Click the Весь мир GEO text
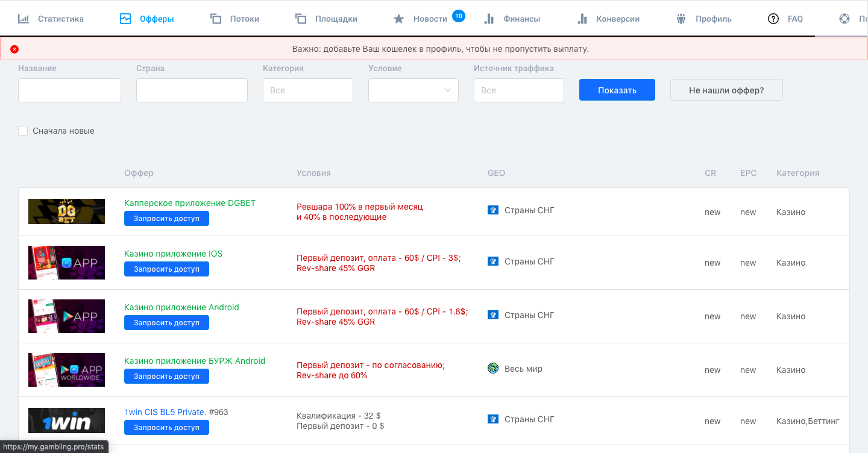The width and height of the screenshot is (868, 453). tap(523, 368)
